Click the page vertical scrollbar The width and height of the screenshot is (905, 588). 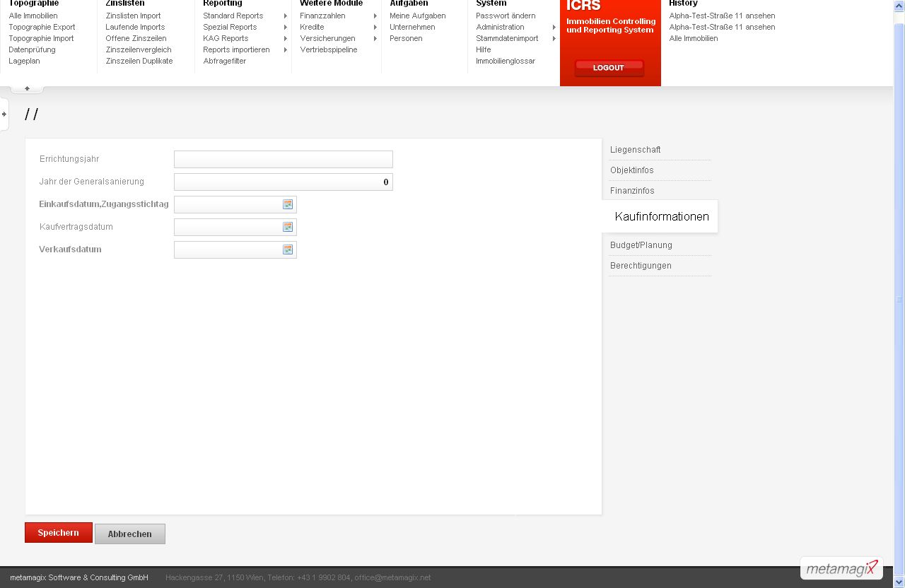(x=899, y=300)
